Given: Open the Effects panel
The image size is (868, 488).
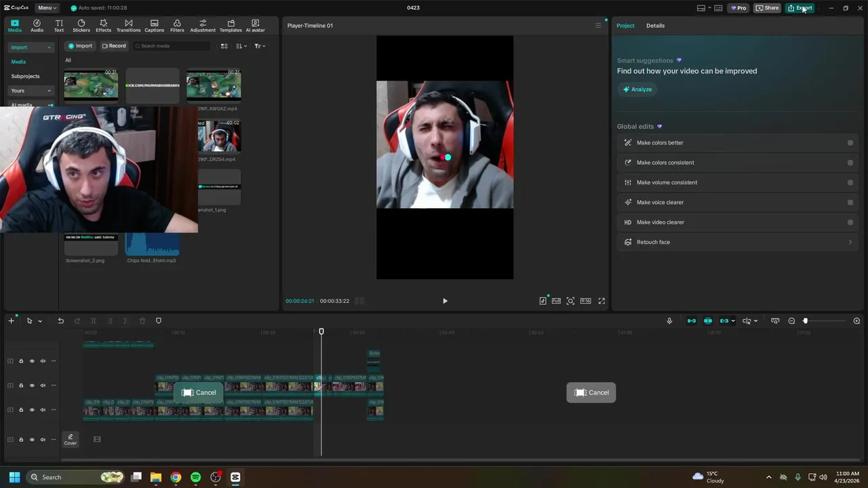Looking at the screenshot, I should (103, 26).
